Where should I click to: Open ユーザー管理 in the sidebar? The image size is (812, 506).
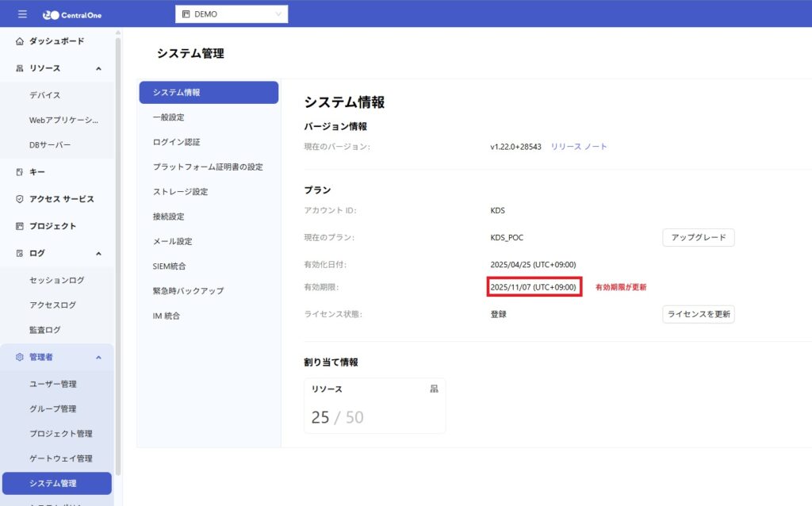click(x=53, y=384)
